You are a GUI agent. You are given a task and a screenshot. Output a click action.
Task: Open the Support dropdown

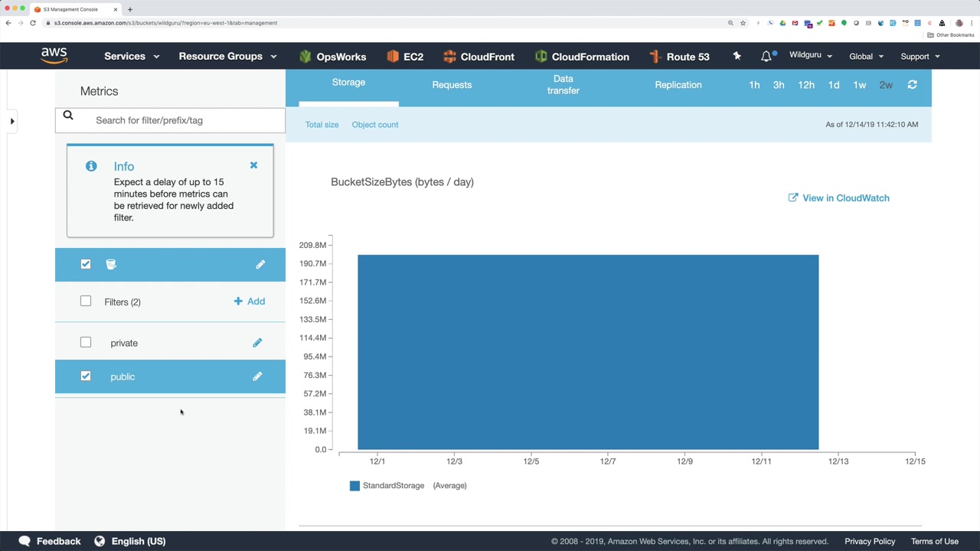[920, 57]
